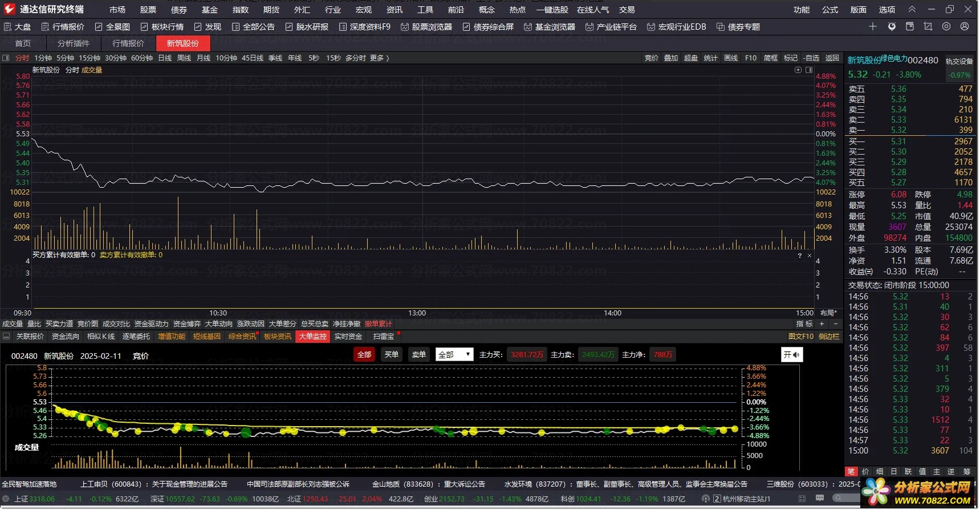This screenshot has height=510, width=980.
Task: Toggle the 叠加 overlay option
Action: click(x=671, y=58)
